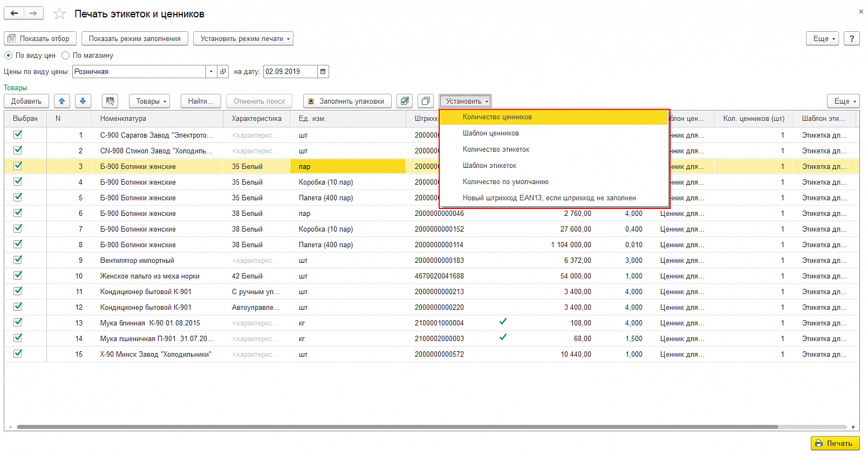This screenshot has height=455, width=868.
Task: Click the yellow 'Печать' button
Action: tap(835, 443)
